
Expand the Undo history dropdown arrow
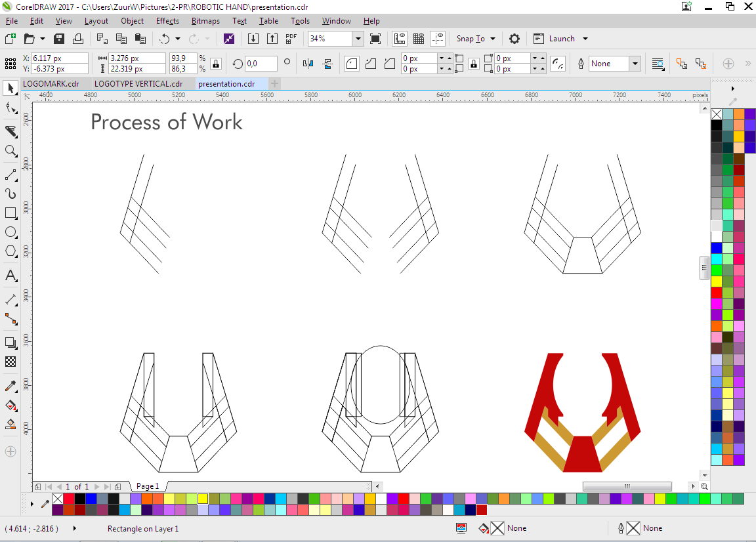pyautogui.click(x=177, y=39)
